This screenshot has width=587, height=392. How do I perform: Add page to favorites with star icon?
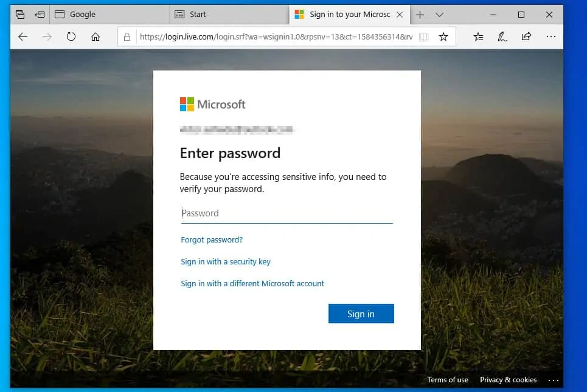coord(443,37)
